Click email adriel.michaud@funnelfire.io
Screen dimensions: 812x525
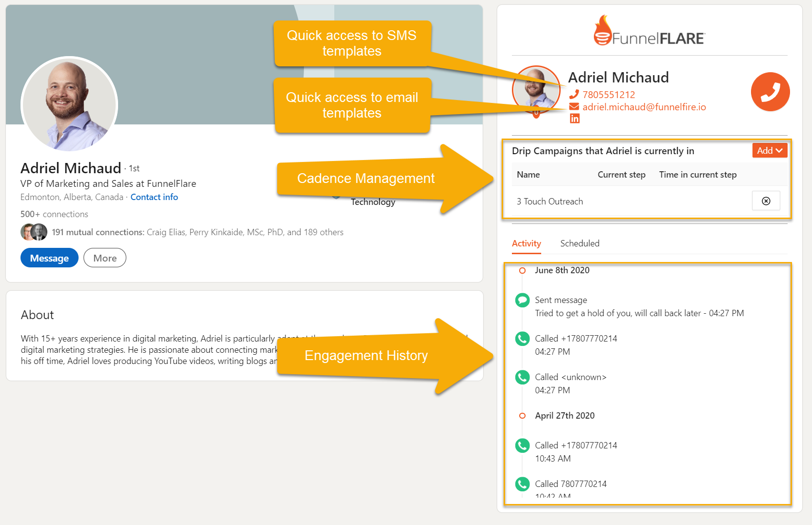pyautogui.click(x=644, y=107)
